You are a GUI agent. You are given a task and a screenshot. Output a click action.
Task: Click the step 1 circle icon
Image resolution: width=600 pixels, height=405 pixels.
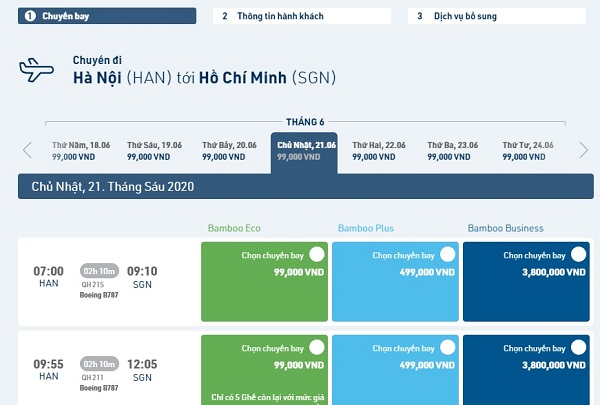[30, 16]
